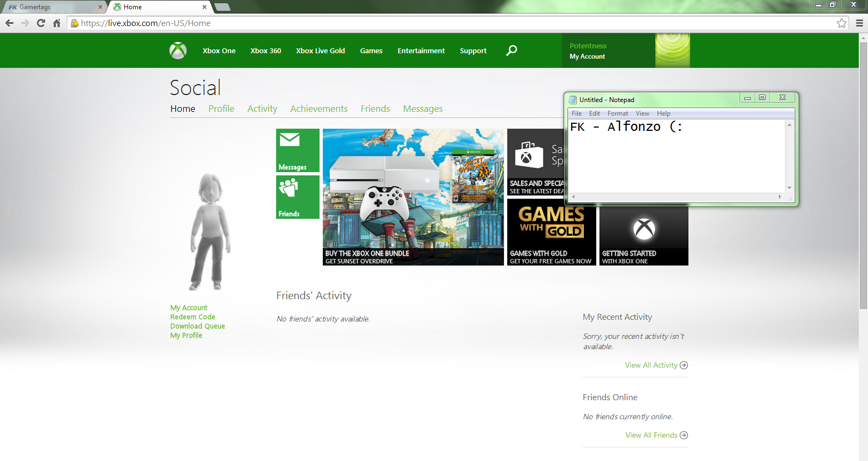Switch to the Gamertags browser tab
This screenshot has height=461, width=868.
click(54, 7)
